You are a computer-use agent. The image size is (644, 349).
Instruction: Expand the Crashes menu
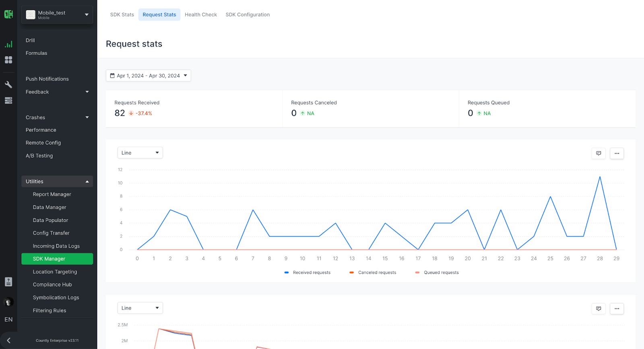point(57,117)
